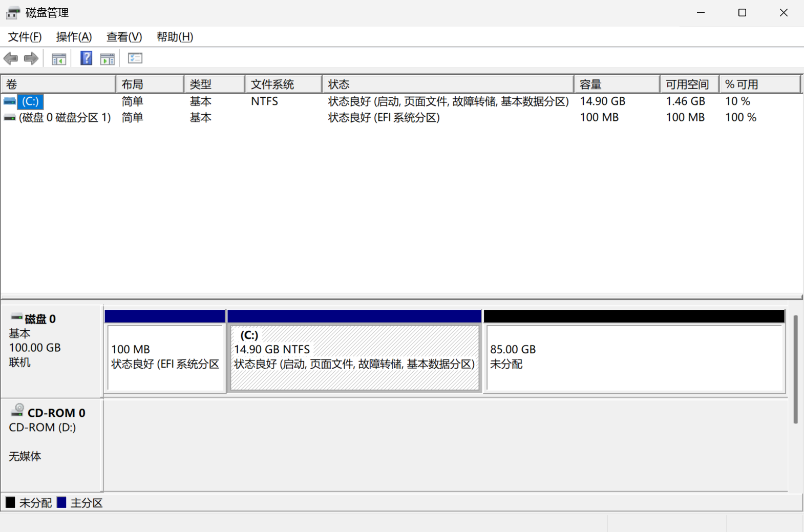
Task: Select the 85.00 GB 未分配 space block
Action: coord(634,351)
